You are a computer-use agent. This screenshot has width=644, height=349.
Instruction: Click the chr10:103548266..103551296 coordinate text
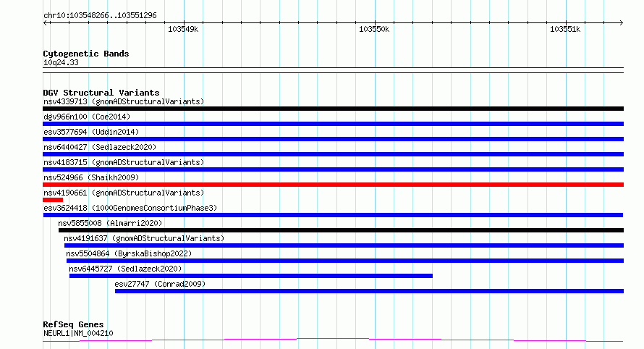click(x=100, y=16)
